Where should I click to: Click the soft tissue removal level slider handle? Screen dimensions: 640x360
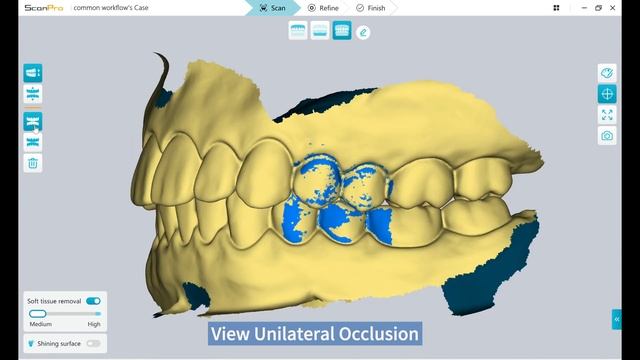pyautogui.click(x=38, y=314)
